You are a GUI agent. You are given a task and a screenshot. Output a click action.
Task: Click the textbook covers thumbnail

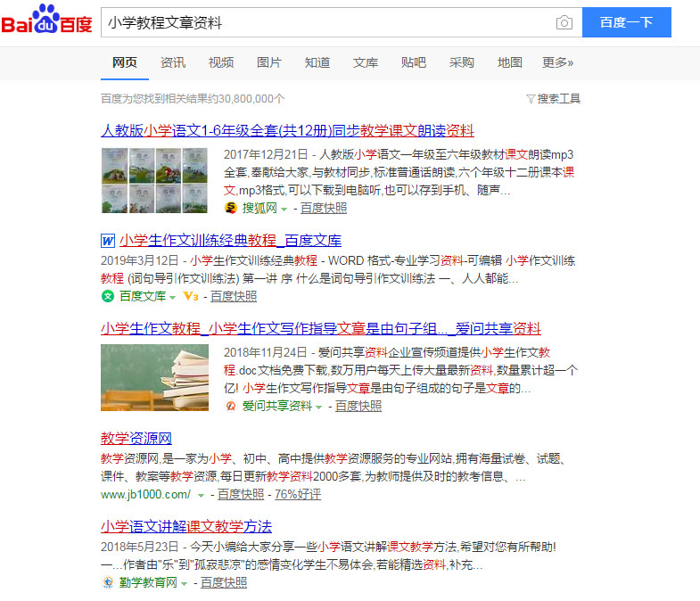click(154, 180)
